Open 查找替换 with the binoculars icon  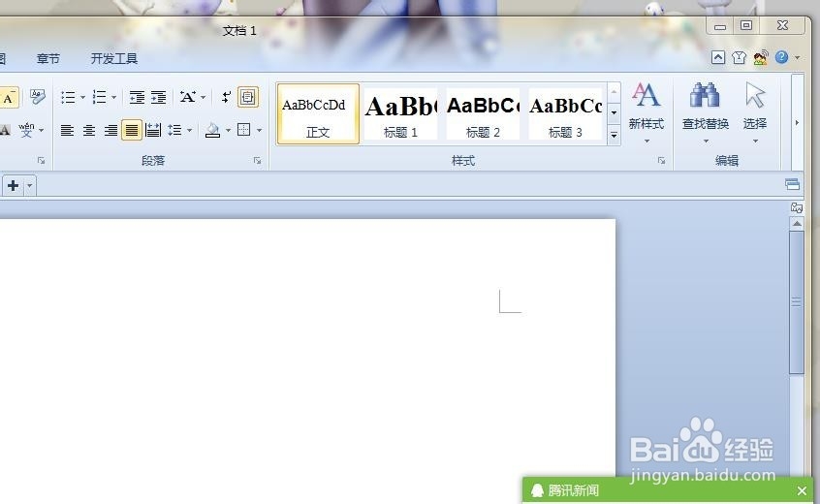point(705,95)
